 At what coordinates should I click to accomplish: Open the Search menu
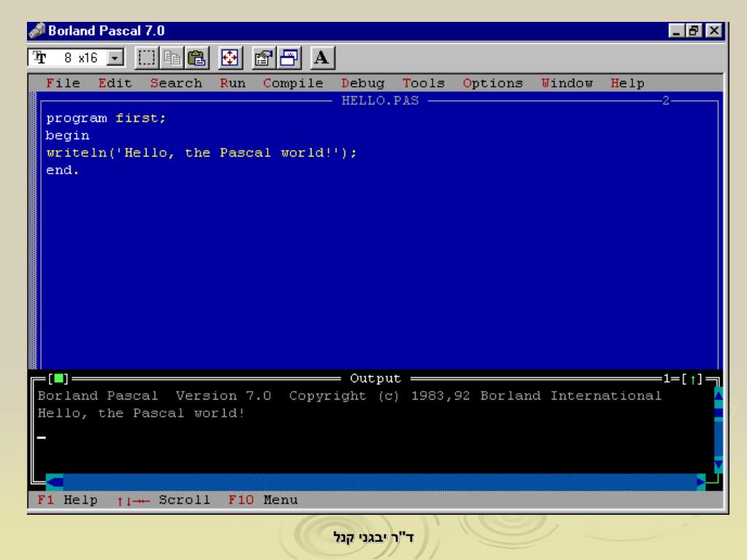click(176, 83)
